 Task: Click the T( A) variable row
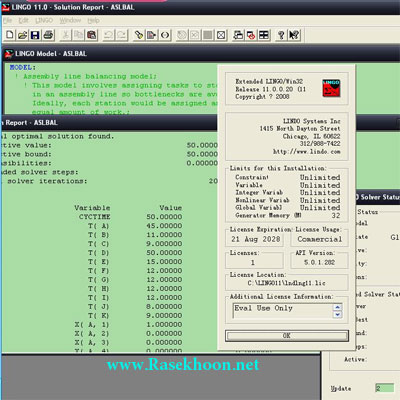(135, 226)
